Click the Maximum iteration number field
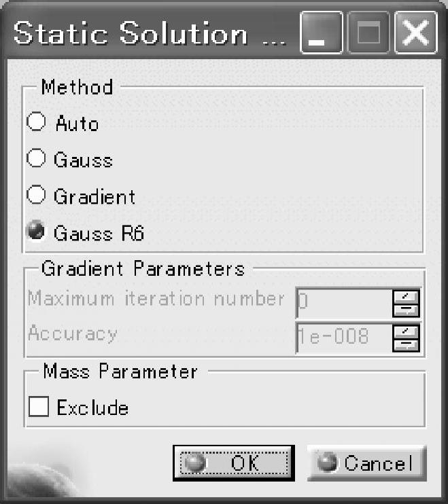Screen dimensions: 448x504 click(x=343, y=303)
